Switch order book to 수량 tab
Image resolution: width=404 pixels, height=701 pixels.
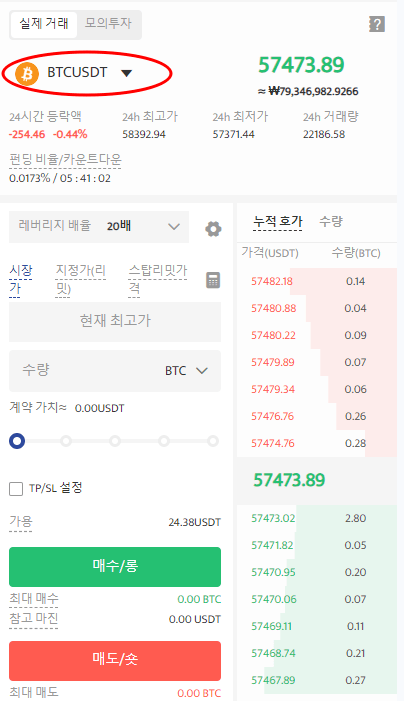[x=331, y=221]
